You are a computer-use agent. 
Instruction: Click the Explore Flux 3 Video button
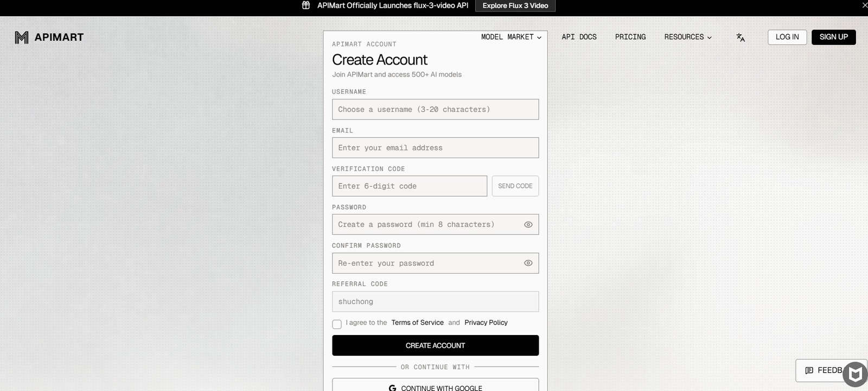pyautogui.click(x=515, y=5)
